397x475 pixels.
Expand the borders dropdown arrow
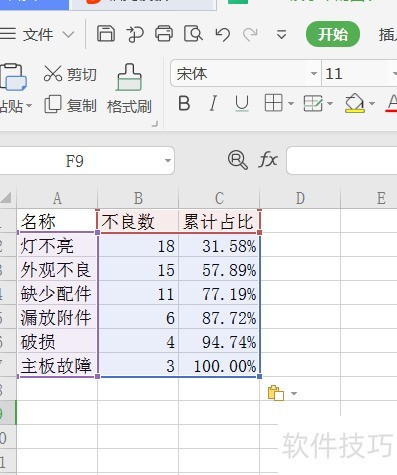click(291, 104)
